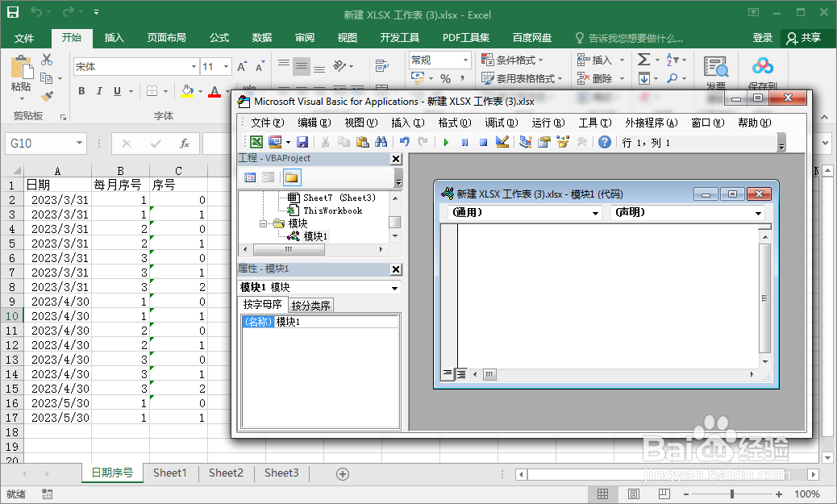Viewport: 837px width, 504px height.
Task: Select Sheet7 (Sheet3) in project tree
Action: coord(339,198)
